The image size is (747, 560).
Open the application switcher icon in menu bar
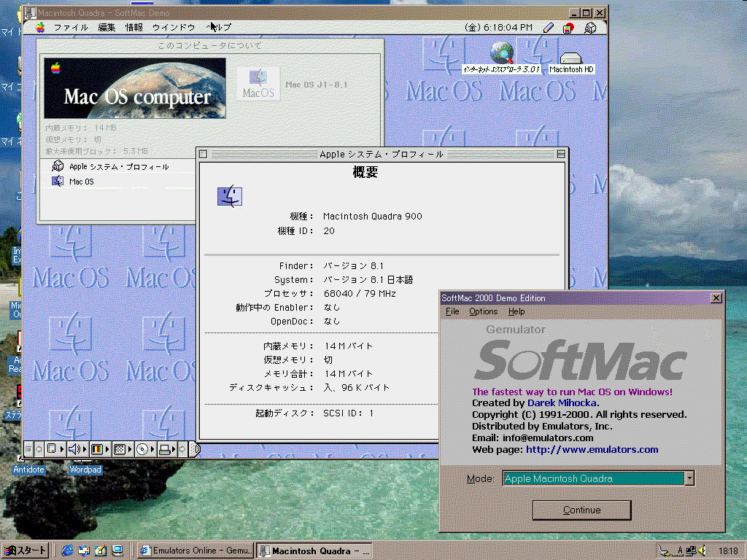590,28
